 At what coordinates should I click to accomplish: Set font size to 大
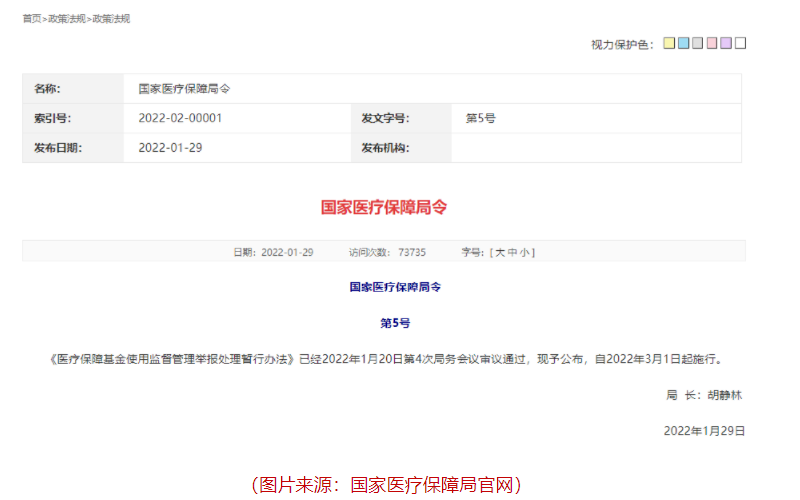(500, 253)
